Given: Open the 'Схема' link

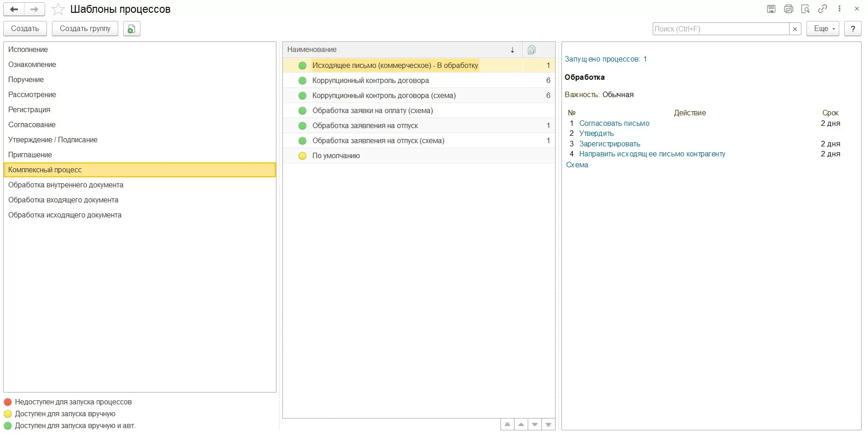Looking at the screenshot, I should point(577,165).
